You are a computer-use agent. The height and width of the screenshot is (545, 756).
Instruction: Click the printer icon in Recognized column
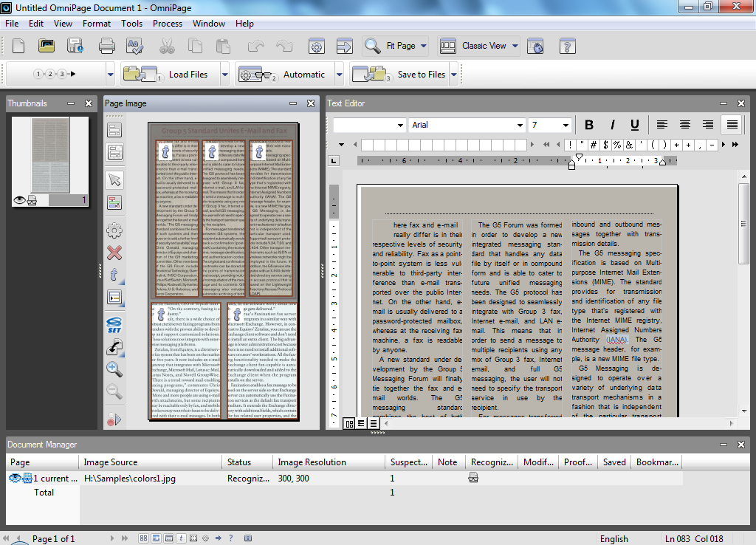click(x=473, y=478)
